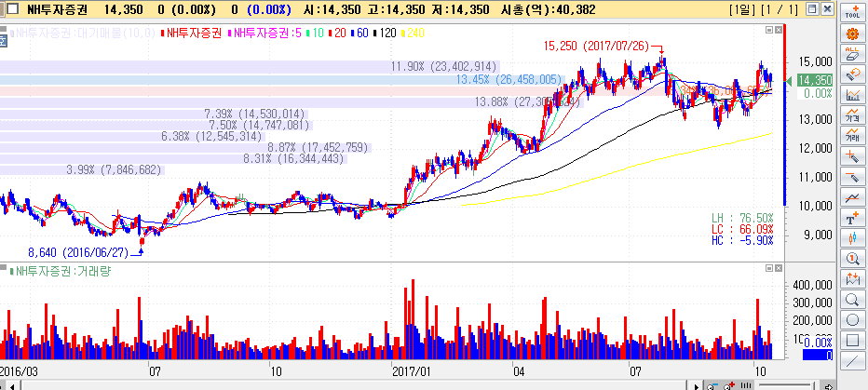
Task: Close the 거래량 volume panel
Action: coord(779,268)
